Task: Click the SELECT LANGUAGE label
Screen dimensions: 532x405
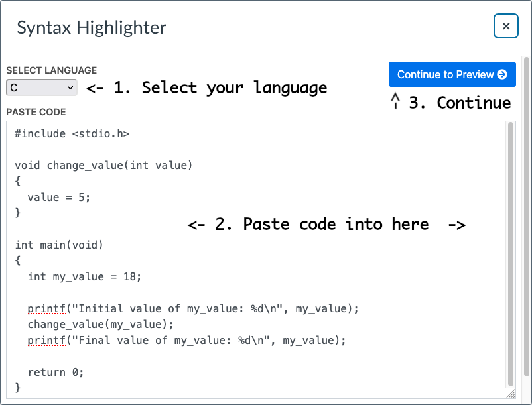Action: [x=52, y=70]
